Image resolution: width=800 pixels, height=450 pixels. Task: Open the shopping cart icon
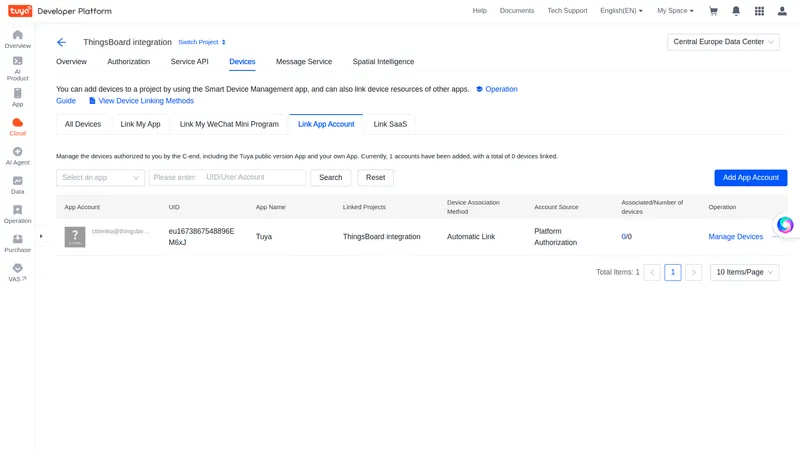pyautogui.click(x=713, y=11)
